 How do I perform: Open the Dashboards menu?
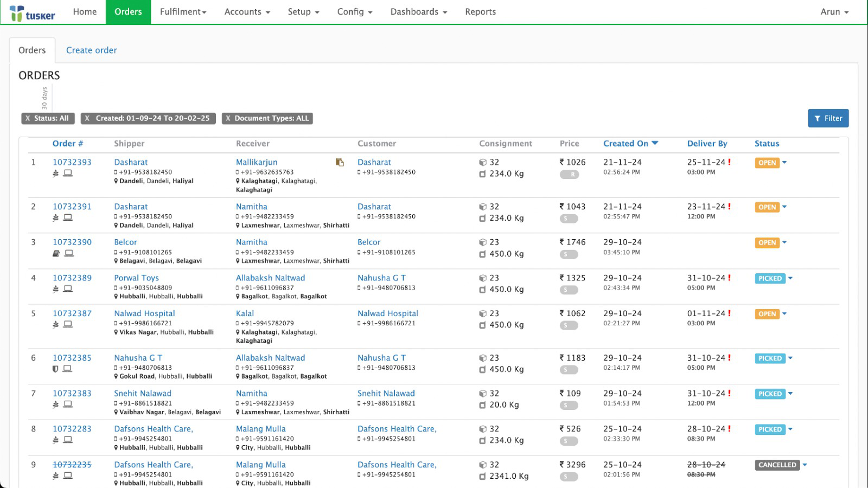pos(418,11)
